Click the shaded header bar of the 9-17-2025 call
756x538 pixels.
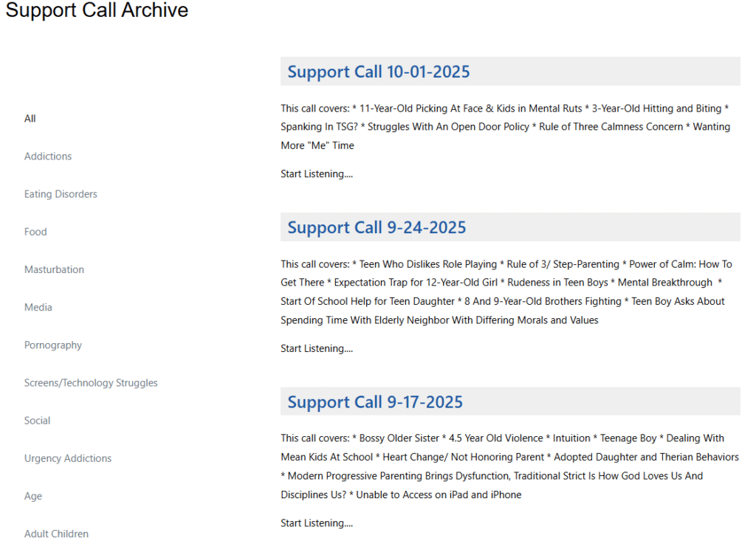point(509,401)
